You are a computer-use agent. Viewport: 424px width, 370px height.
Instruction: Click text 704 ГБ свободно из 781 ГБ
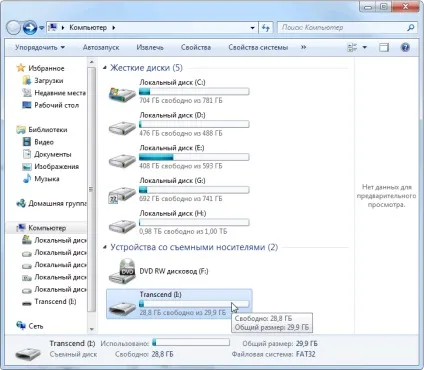click(x=181, y=101)
